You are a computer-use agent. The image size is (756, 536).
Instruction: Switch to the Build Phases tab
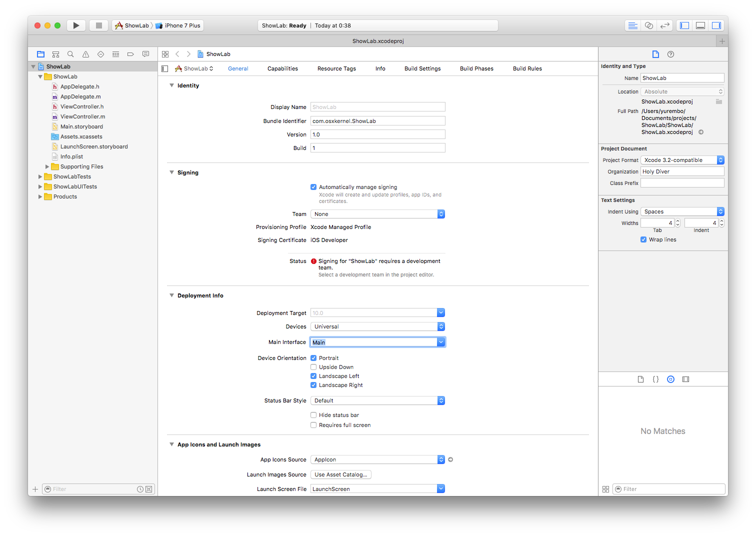click(x=476, y=68)
